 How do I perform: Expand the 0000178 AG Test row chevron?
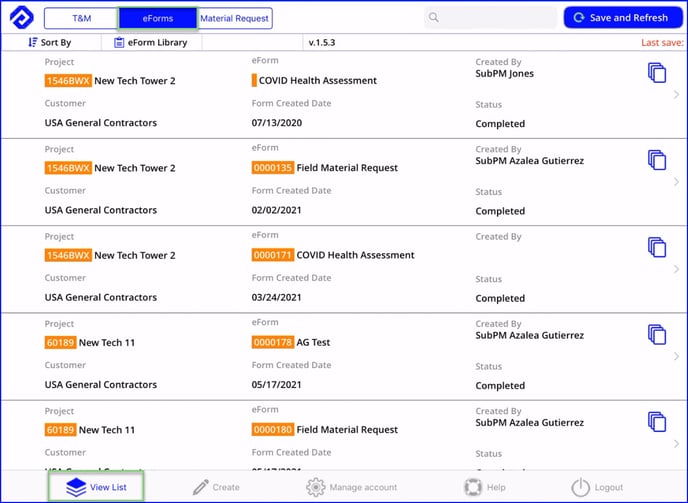(676, 356)
